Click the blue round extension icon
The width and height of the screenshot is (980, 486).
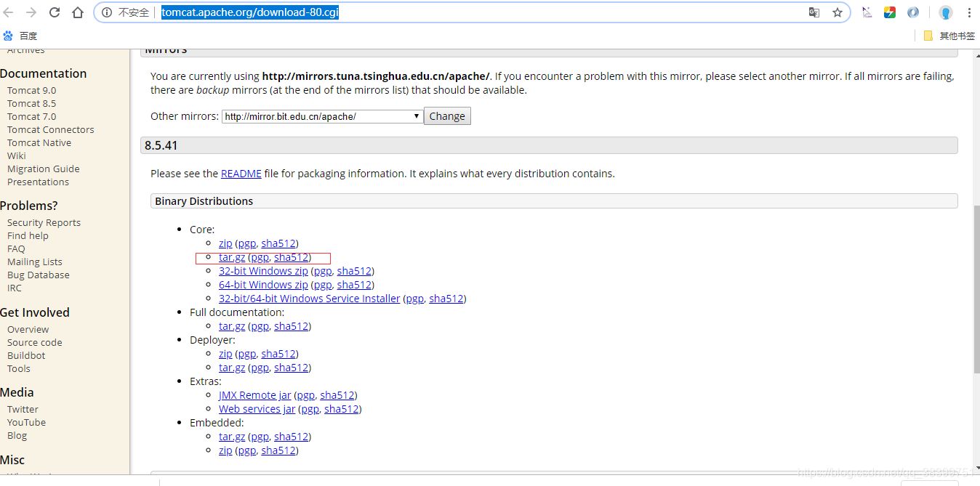(913, 12)
